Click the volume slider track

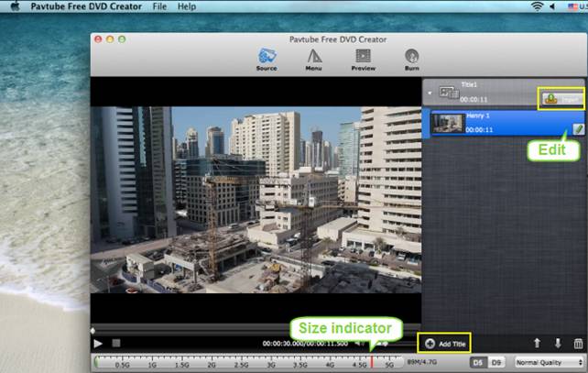(x=397, y=344)
